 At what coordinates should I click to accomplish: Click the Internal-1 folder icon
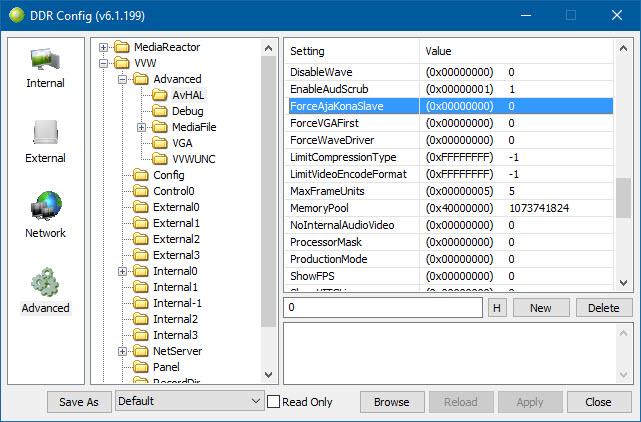[141, 303]
